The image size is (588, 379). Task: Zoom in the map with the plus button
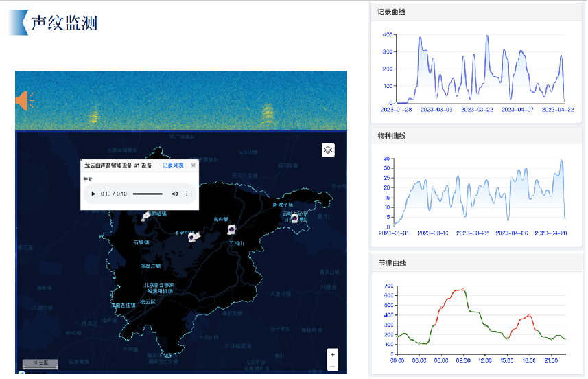[x=333, y=355]
